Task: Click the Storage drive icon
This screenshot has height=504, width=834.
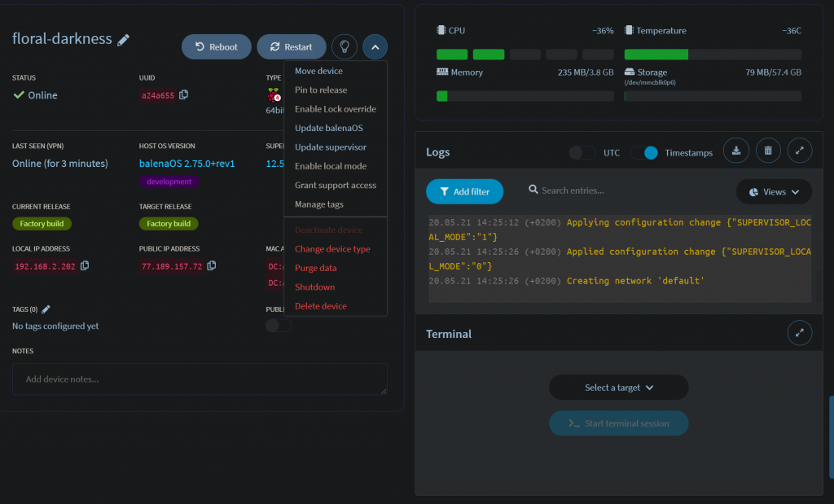Action: (x=630, y=72)
